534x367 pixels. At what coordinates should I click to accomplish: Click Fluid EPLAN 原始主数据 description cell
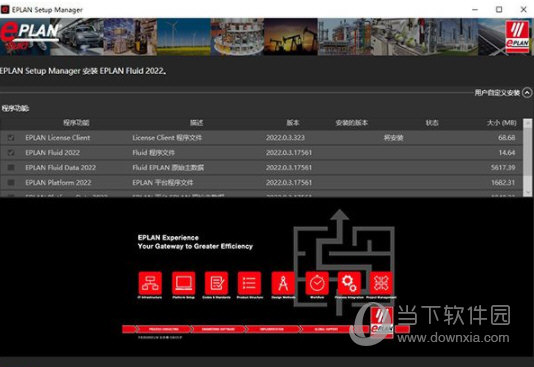[168, 167]
